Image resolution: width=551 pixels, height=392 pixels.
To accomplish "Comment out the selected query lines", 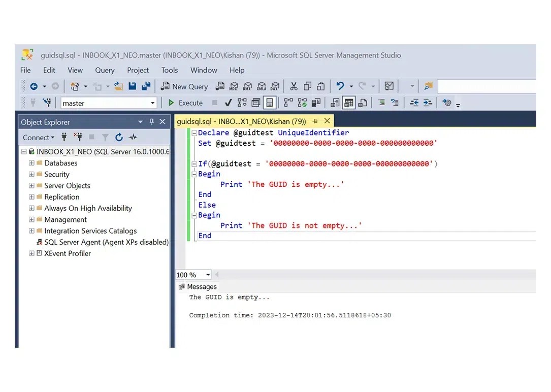I will [381, 103].
